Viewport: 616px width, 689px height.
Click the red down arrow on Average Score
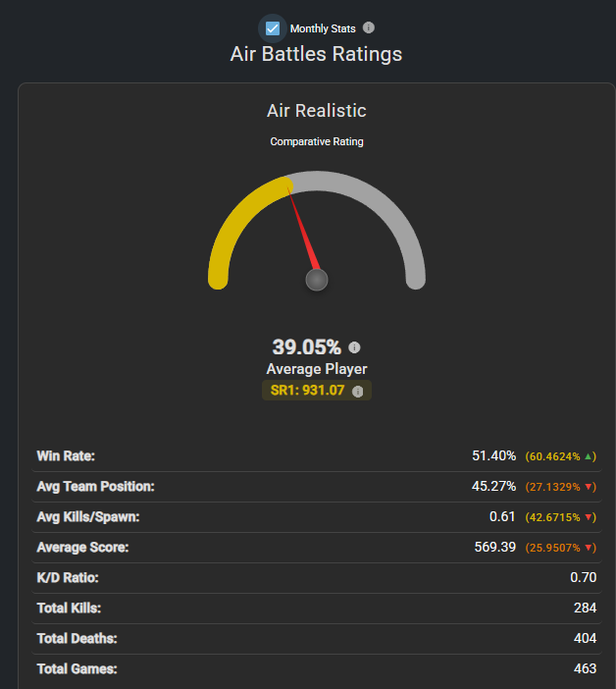[x=591, y=548]
